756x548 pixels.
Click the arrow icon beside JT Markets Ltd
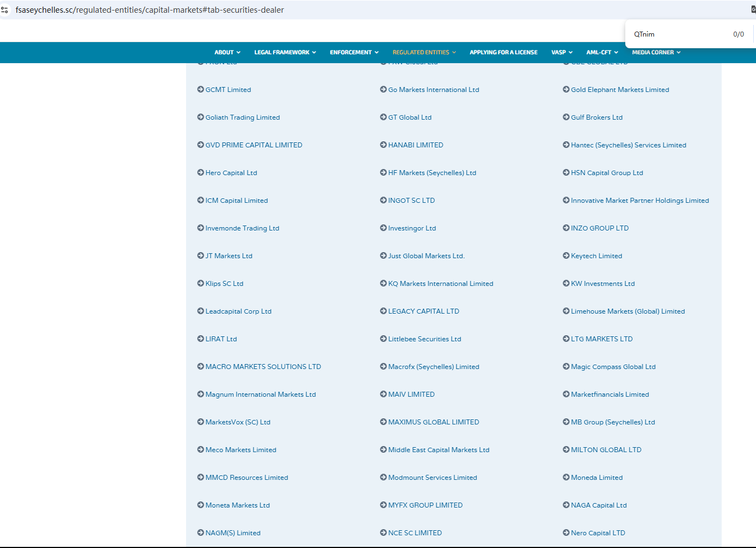200,255
